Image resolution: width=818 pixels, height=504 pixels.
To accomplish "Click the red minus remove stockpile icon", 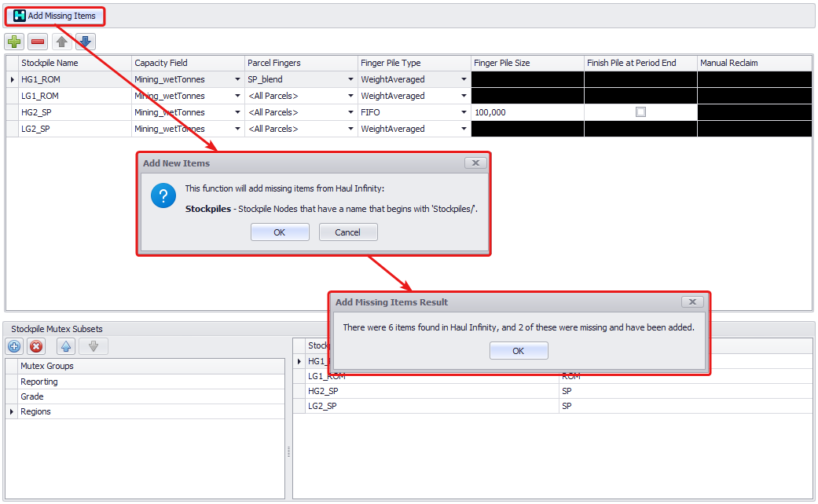I will [x=38, y=42].
